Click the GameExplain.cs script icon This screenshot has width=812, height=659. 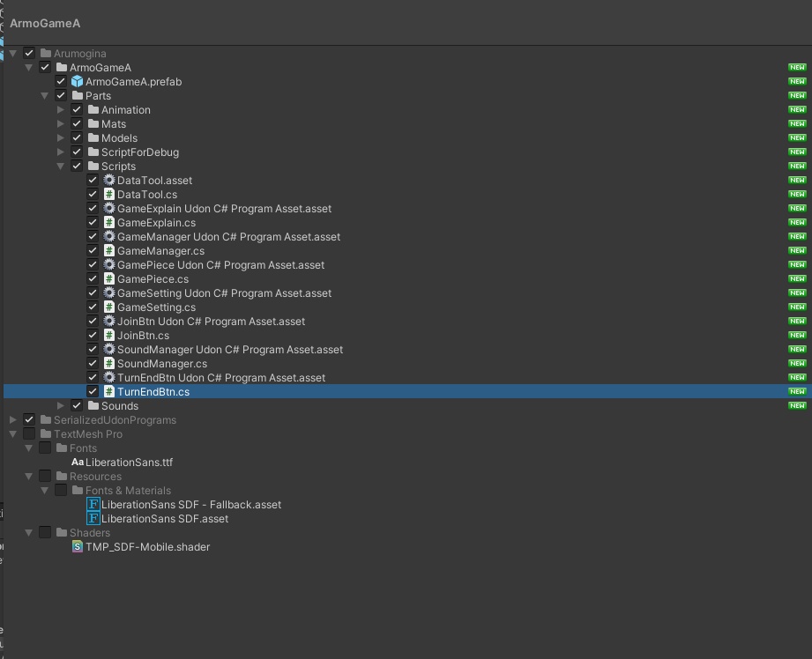[x=108, y=222]
